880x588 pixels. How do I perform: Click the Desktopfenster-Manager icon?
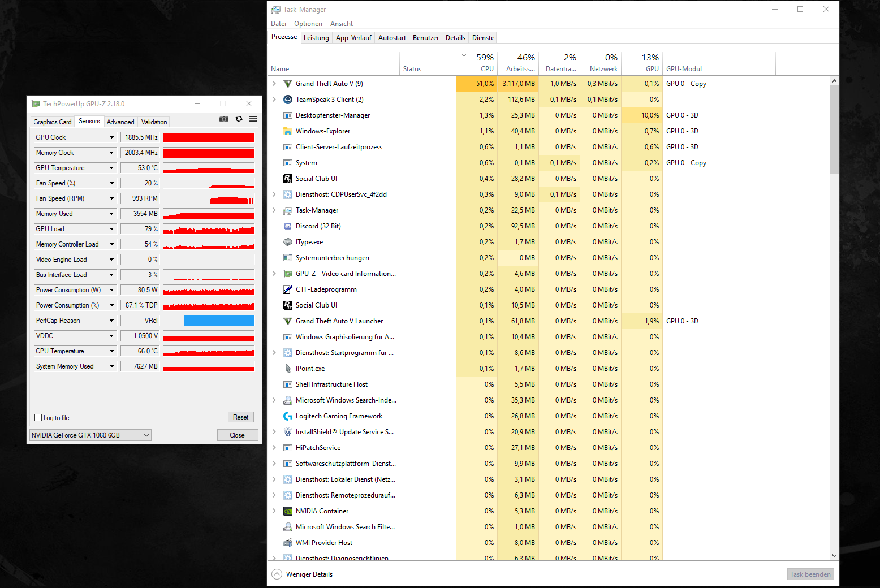(287, 115)
